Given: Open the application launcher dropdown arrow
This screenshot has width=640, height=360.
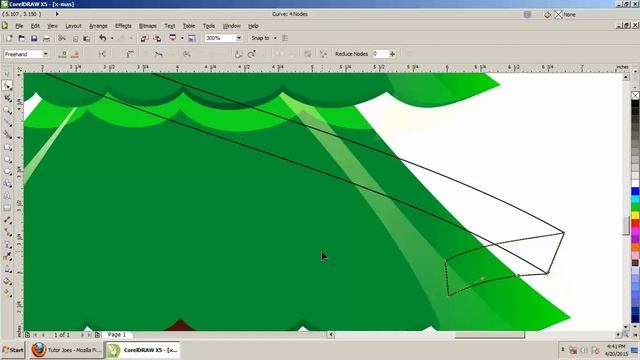Looking at the screenshot, I should tap(182, 38).
